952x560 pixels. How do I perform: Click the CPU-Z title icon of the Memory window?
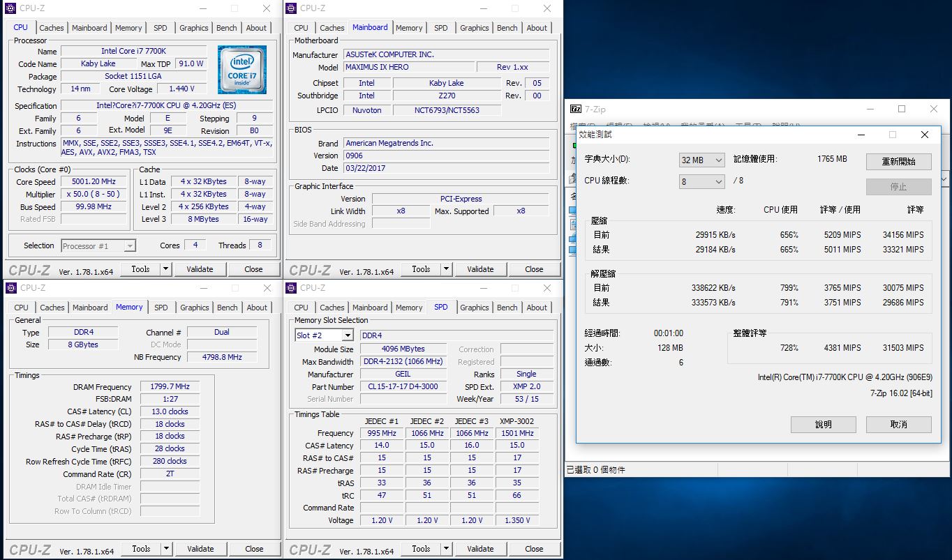click(x=10, y=288)
